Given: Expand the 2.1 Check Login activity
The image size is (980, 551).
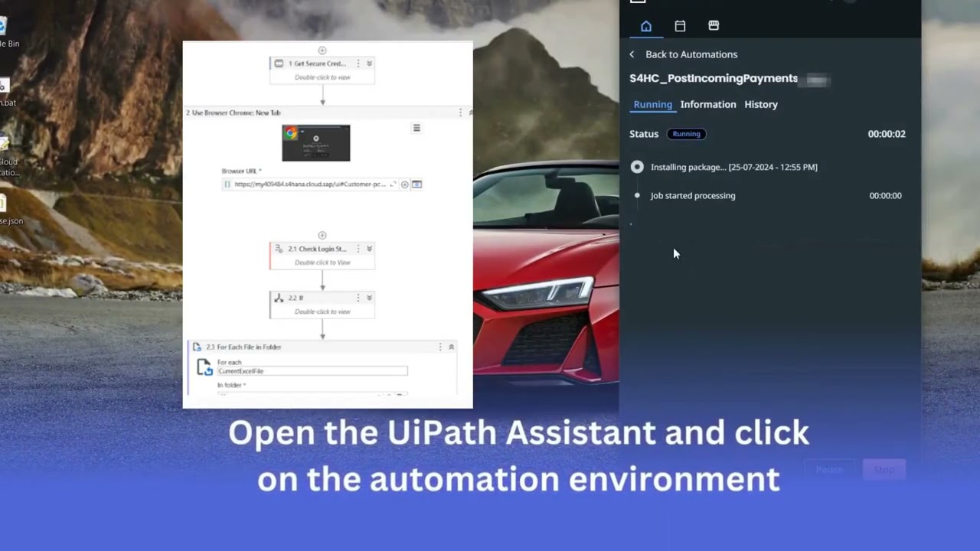Looking at the screenshot, I should pyautogui.click(x=369, y=249).
